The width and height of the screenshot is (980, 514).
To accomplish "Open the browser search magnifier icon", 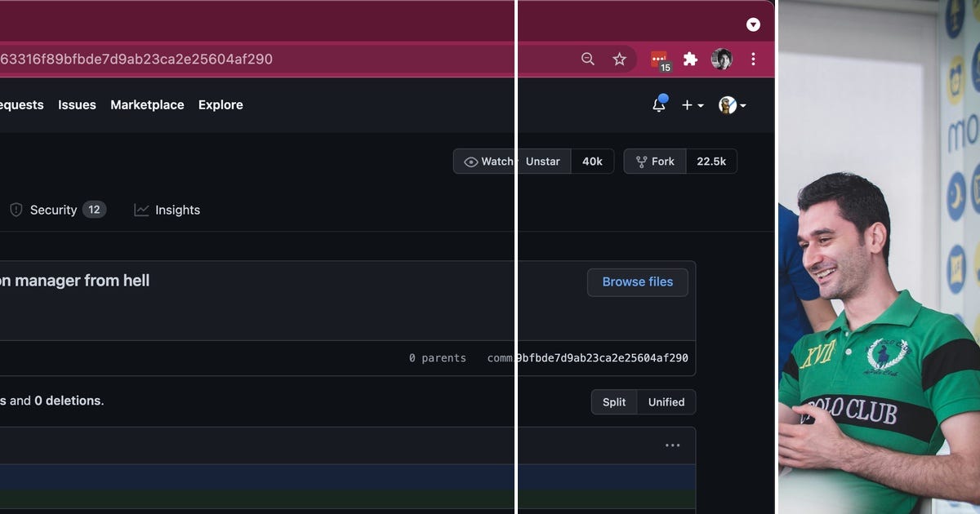I will (x=587, y=59).
